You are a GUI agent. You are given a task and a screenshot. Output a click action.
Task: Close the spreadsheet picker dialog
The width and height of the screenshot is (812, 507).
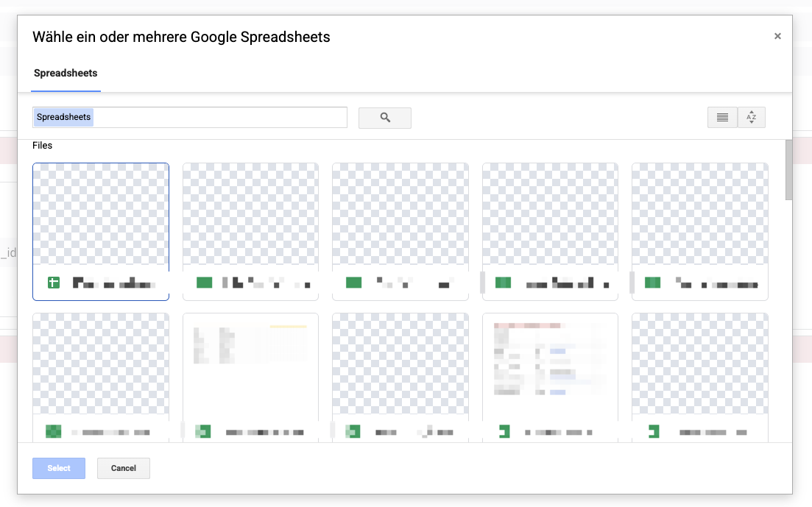point(777,36)
